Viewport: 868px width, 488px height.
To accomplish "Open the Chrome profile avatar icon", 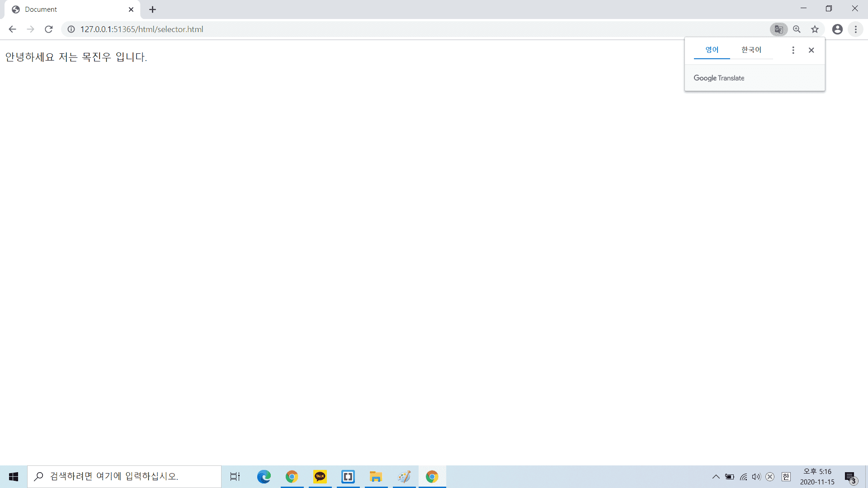I will pyautogui.click(x=837, y=29).
